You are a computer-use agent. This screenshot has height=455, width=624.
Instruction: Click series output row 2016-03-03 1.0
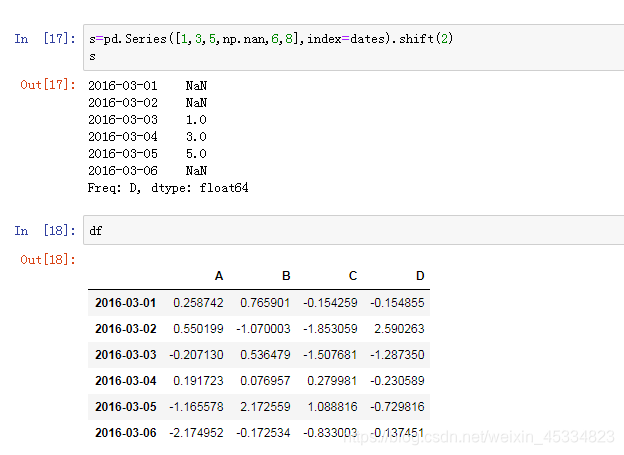(x=148, y=120)
